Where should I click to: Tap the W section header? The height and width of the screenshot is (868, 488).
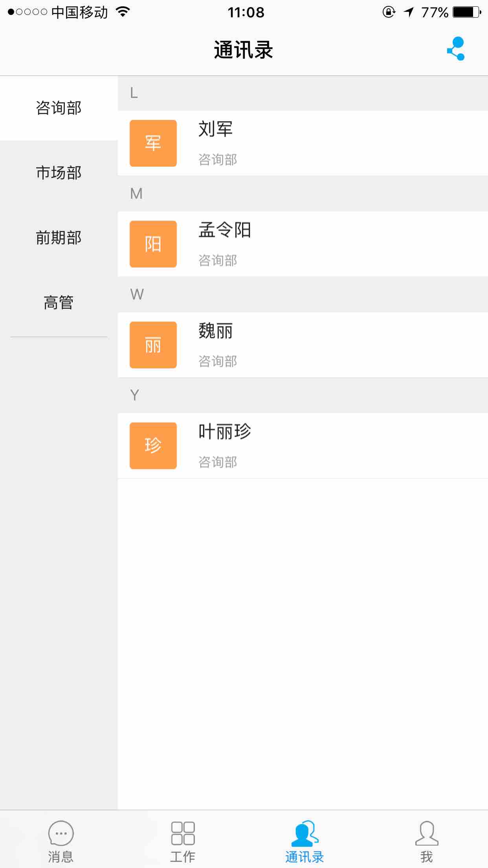(x=303, y=294)
